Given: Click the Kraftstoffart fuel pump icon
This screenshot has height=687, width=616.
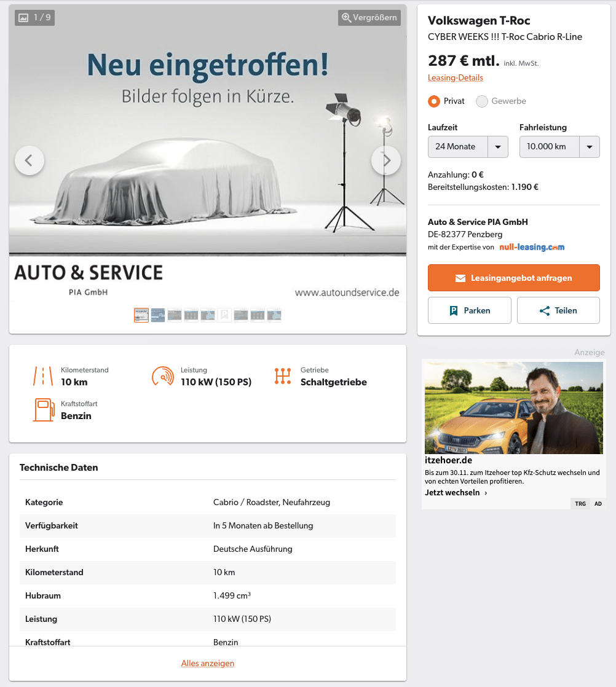Looking at the screenshot, I should [44, 410].
